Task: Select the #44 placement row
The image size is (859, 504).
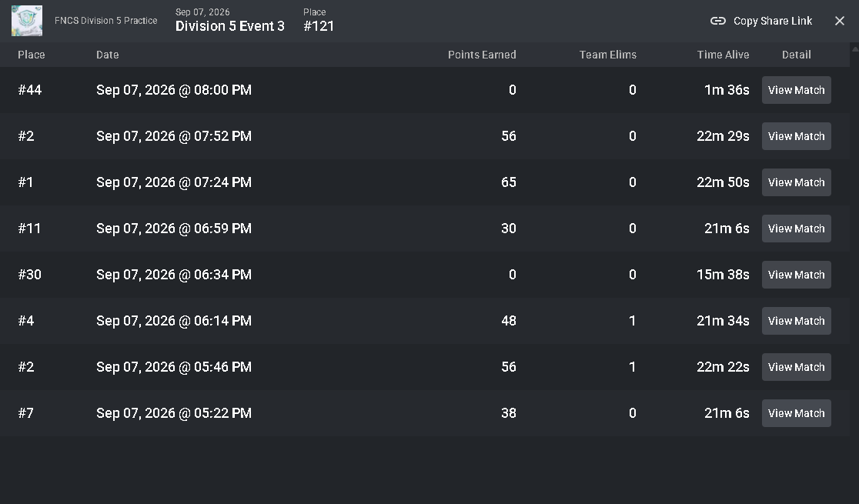Action: pyautogui.click(x=425, y=90)
